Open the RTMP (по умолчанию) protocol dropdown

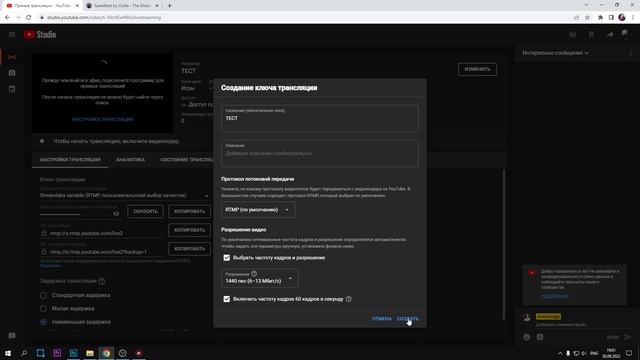click(258, 210)
